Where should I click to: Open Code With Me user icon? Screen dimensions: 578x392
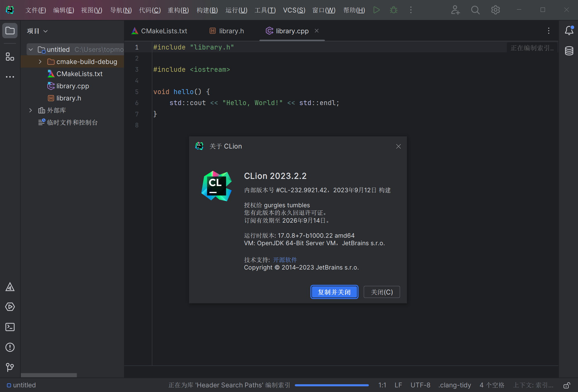[455, 10]
